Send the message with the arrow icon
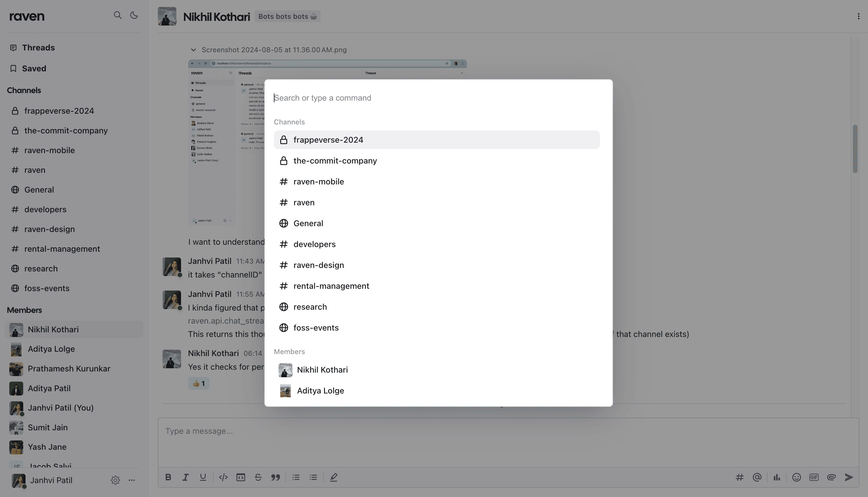868x497 pixels. 849,477
